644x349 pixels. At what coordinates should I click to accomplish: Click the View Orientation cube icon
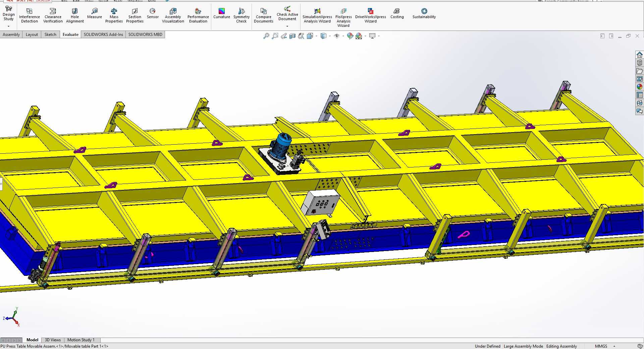pos(310,36)
